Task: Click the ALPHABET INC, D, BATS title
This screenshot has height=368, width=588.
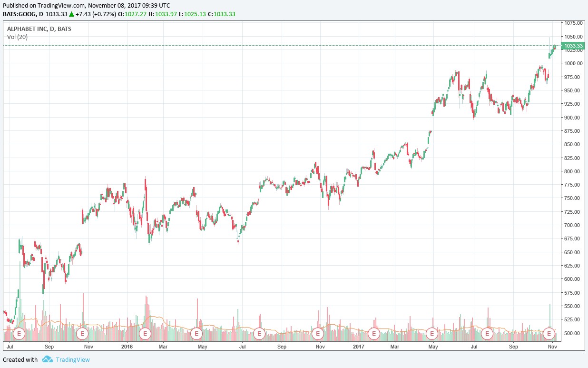Action: point(39,29)
